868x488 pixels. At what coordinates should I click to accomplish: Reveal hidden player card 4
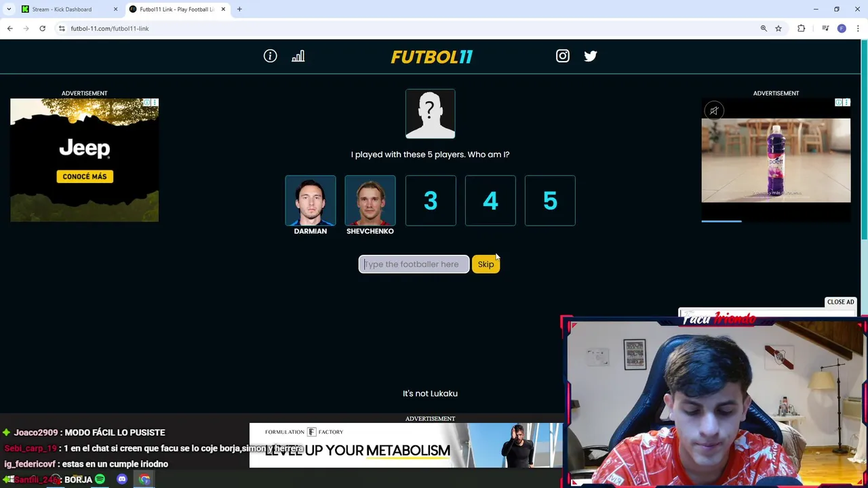(490, 201)
